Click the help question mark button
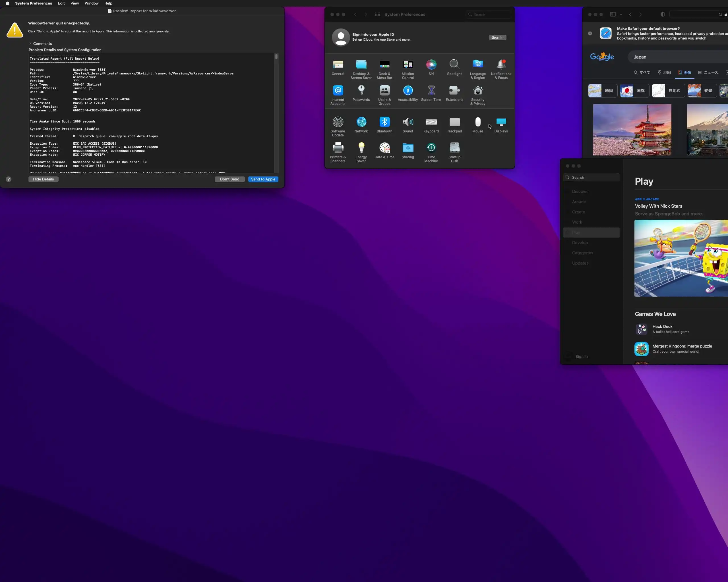 [9, 180]
